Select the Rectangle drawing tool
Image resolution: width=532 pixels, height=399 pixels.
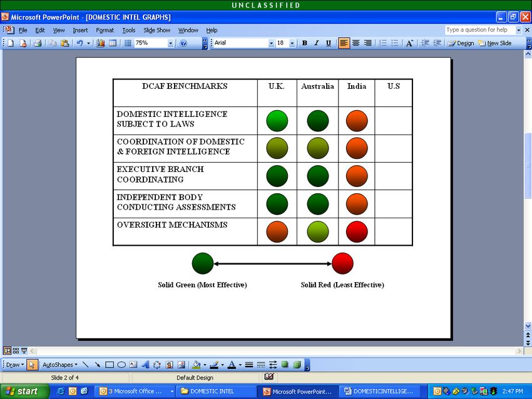pyautogui.click(x=110, y=365)
